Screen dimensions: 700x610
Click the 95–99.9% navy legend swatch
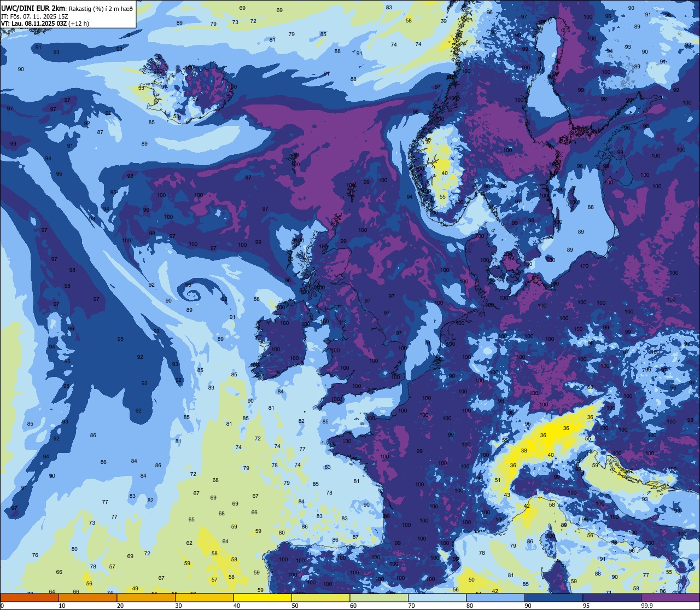[x=612, y=597]
